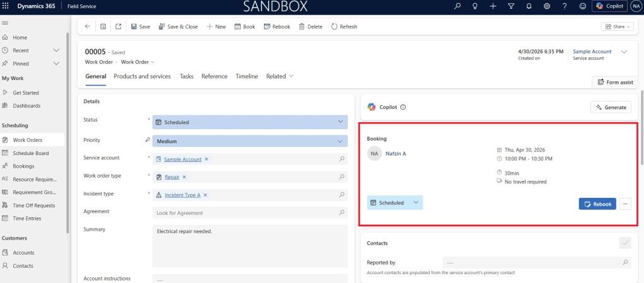This screenshot has width=644, height=283.
Task: Open Products and services tab
Action: click(x=142, y=76)
